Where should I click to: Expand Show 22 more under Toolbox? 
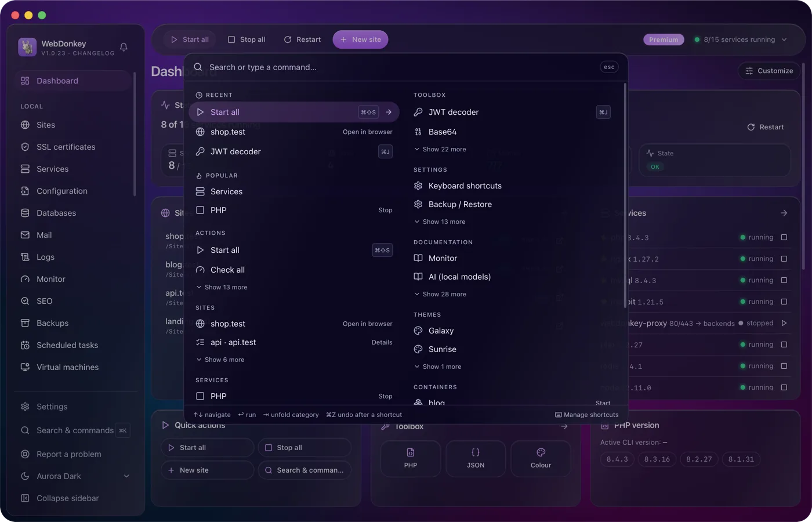(x=440, y=149)
